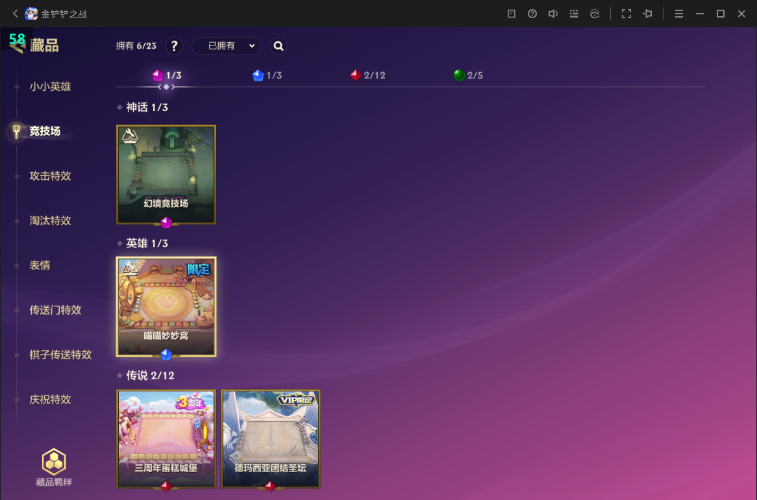Image resolution: width=757 pixels, height=500 pixels.
Task: Select the blue gem 1/3 tab
Action: [267, 75]
